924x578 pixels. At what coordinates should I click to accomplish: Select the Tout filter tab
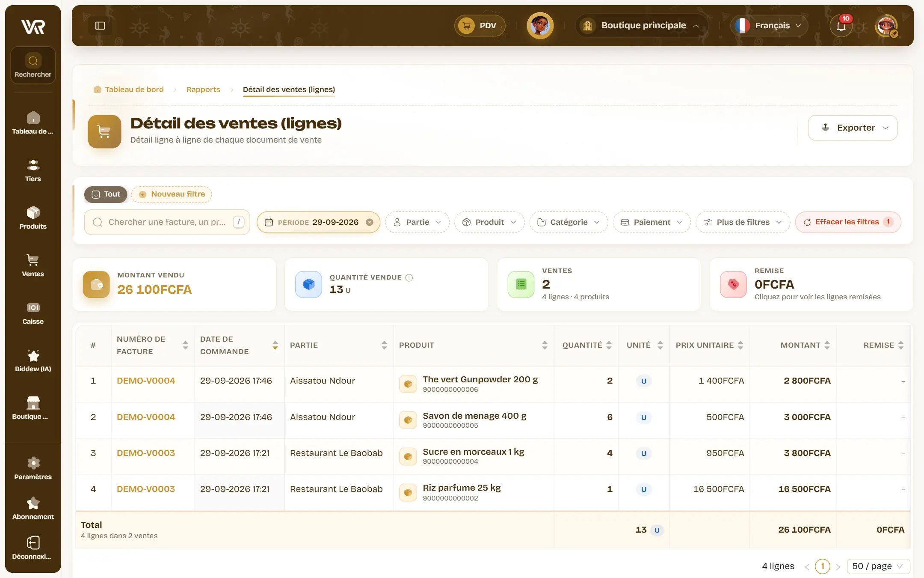point(106,194)
